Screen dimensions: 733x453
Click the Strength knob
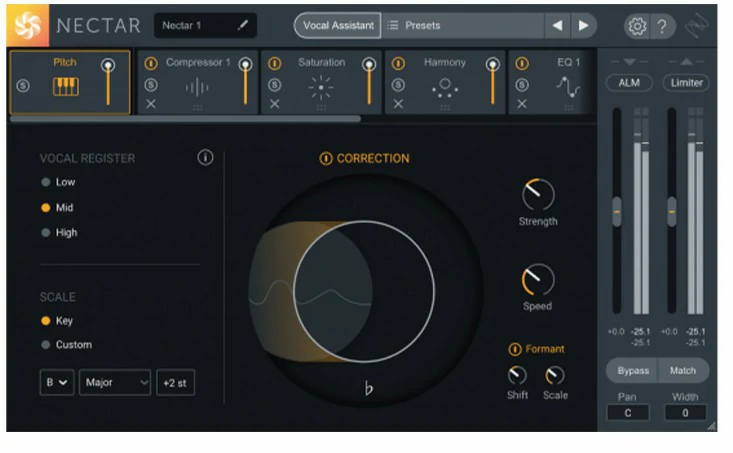coord(538,194)
